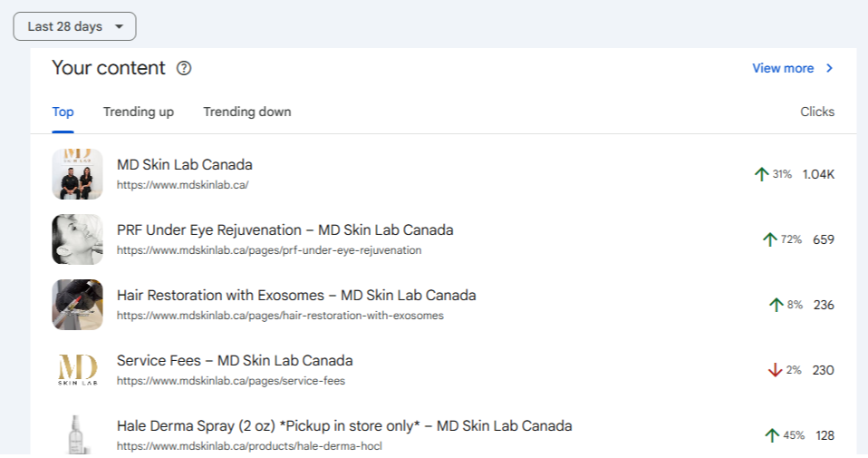The height and width of the screenshot is (458, 868).
Task: Open the PRF Under Eye Rejuvenation page title
Action: coord(285,230)
